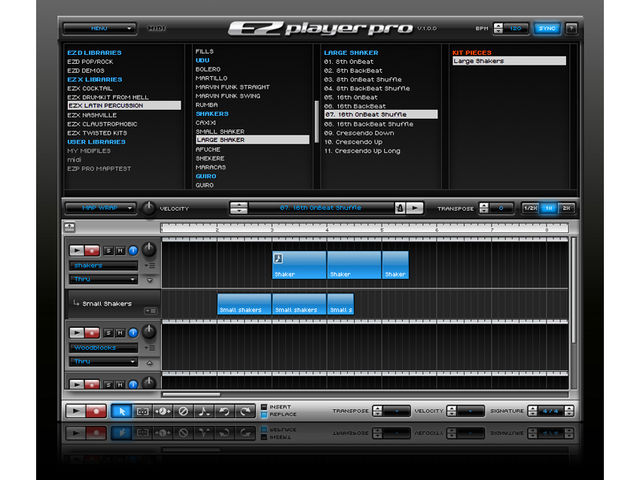Screen dimensions: 640x480
Task: Mute the Woodblocks track
Action: pyautogui.click(x=120, y=333)
